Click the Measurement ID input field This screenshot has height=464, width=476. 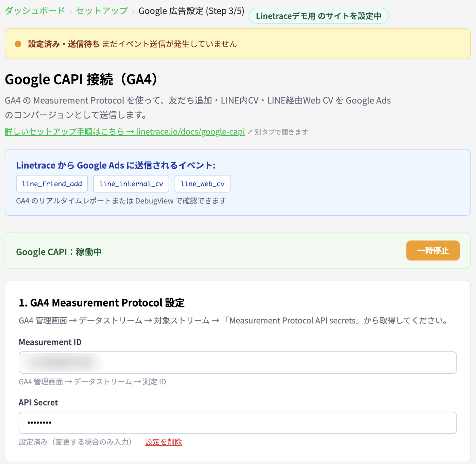pyautogui.click(x=238, y=363)
